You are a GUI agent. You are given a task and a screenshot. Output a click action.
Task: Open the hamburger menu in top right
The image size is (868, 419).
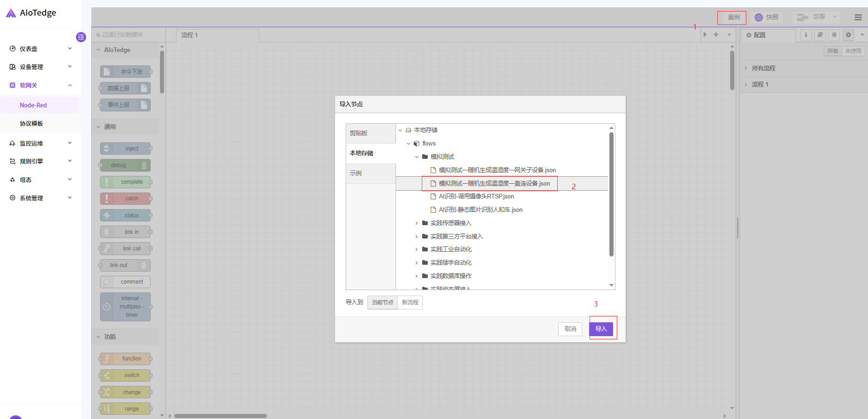click(858, 17)
